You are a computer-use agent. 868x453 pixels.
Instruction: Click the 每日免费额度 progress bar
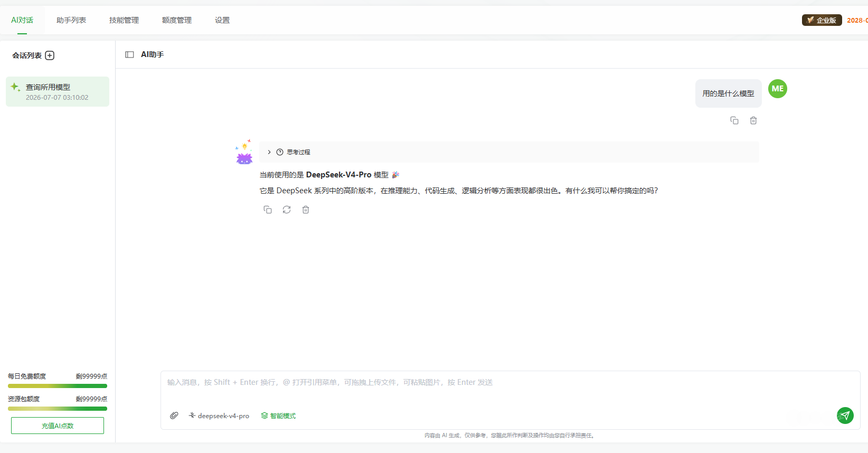58,386
